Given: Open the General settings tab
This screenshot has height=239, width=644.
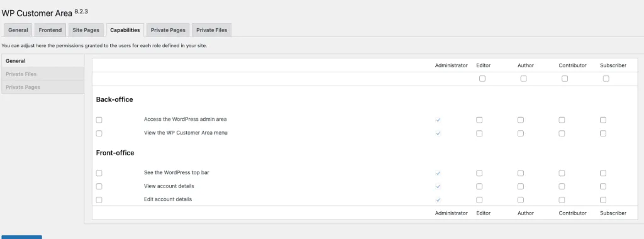Looking at the screenshot, I should click(x=18, y=30).
